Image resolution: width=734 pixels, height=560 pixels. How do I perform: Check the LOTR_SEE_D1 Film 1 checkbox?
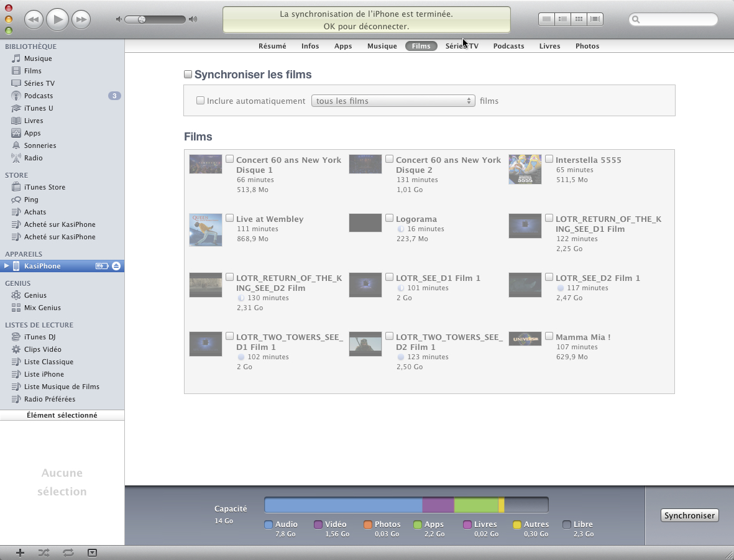click(x=389, y=277)
